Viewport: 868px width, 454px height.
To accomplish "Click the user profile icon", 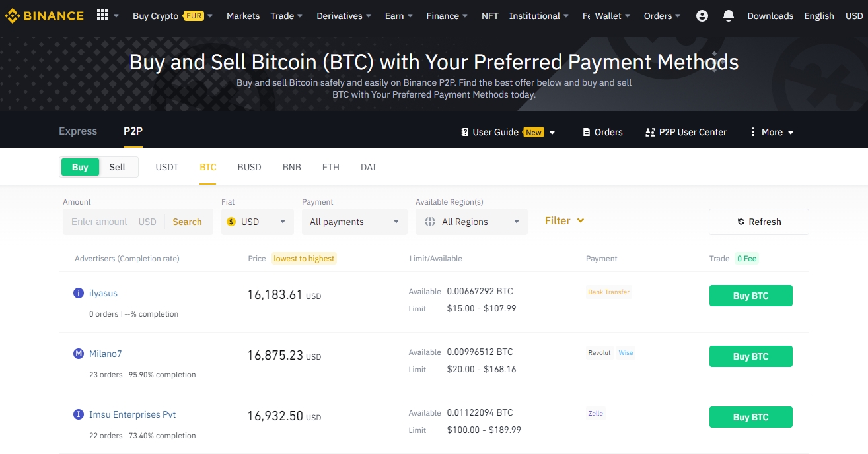I will 702,15.
